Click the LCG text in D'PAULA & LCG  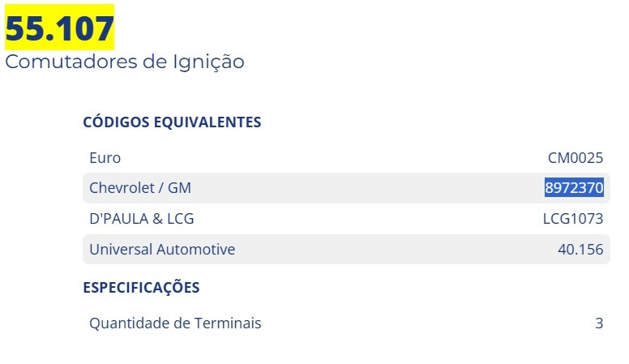click(x=180, y=219)
